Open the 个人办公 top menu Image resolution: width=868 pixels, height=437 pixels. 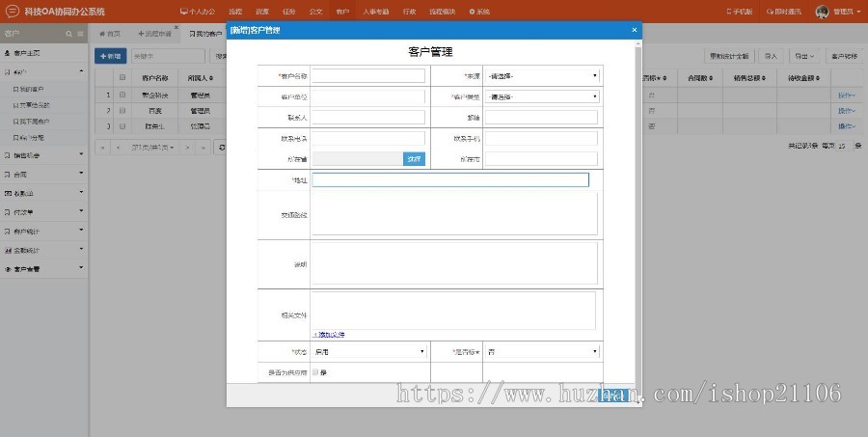click(x=198, y=11)
